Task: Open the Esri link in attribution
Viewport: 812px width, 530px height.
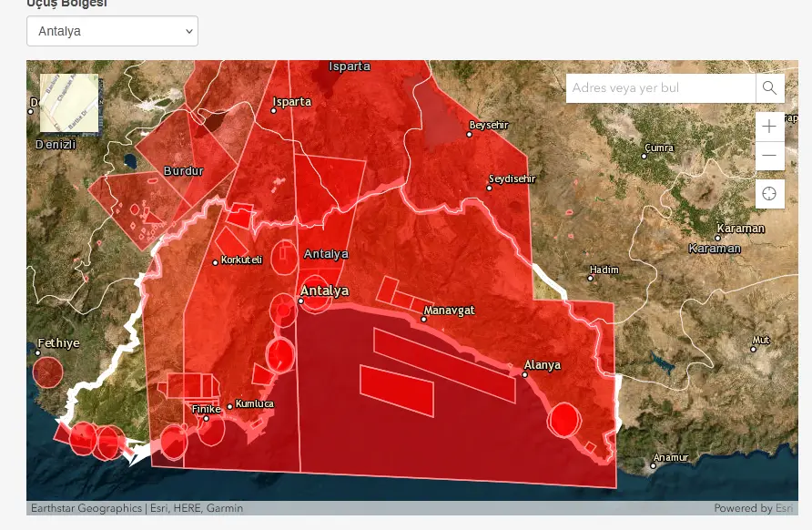Action: tap(784, 508)
